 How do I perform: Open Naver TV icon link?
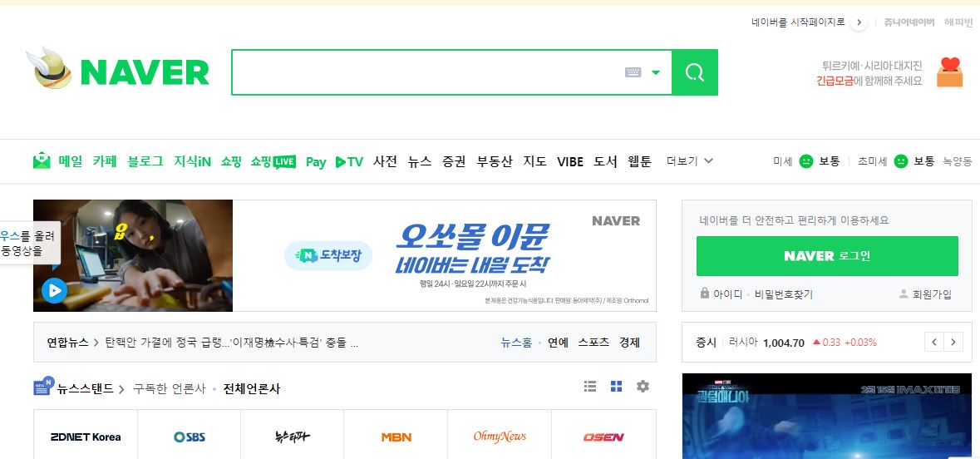click(349, 162)
